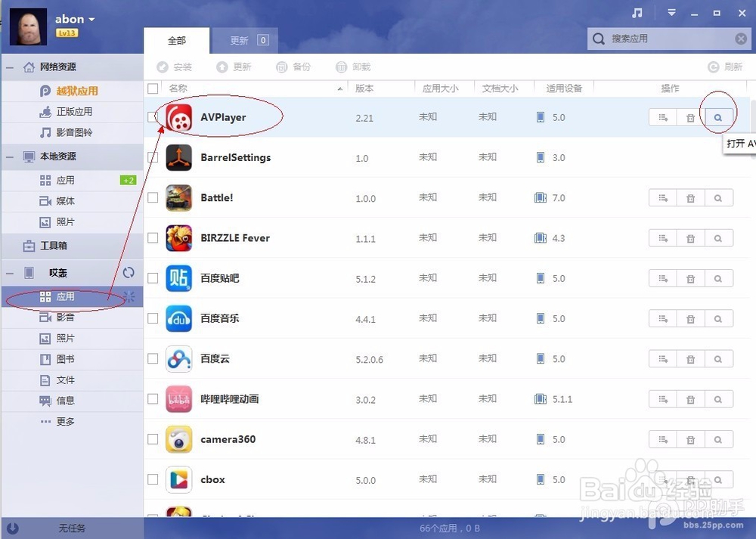
Task: Click the 安装 toolbar button
Action: tap(175, 67)
